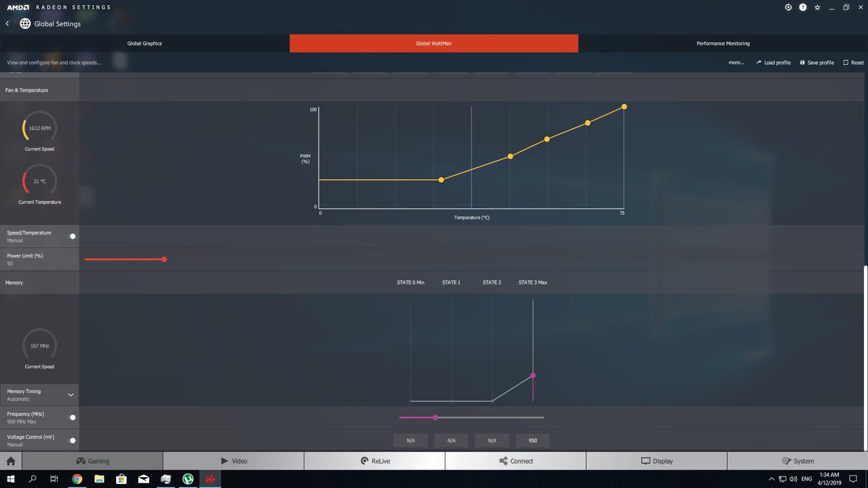Click the N/A voltage field under STATE 2
The image size is (868, 488).
point(492,441)
